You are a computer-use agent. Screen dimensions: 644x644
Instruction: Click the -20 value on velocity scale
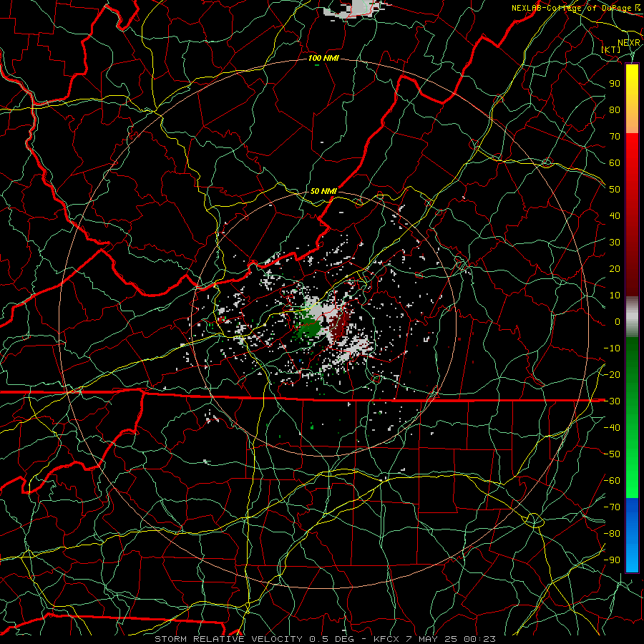[612, 374]
